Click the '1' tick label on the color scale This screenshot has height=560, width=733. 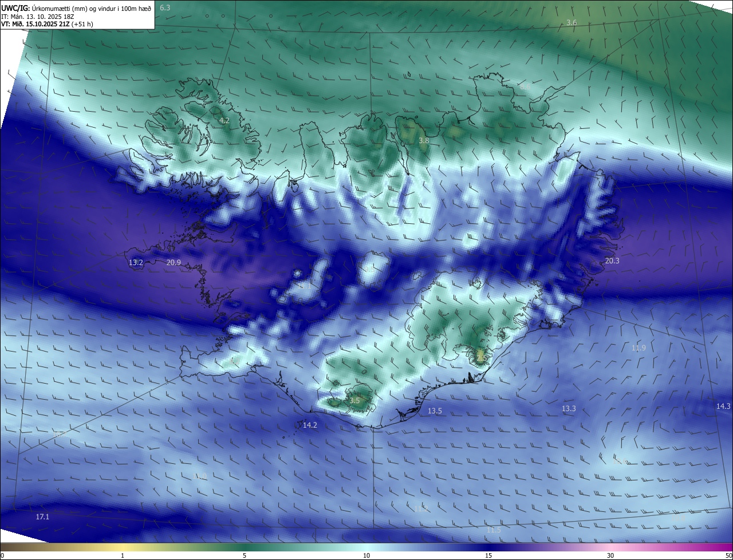[123, 555]
